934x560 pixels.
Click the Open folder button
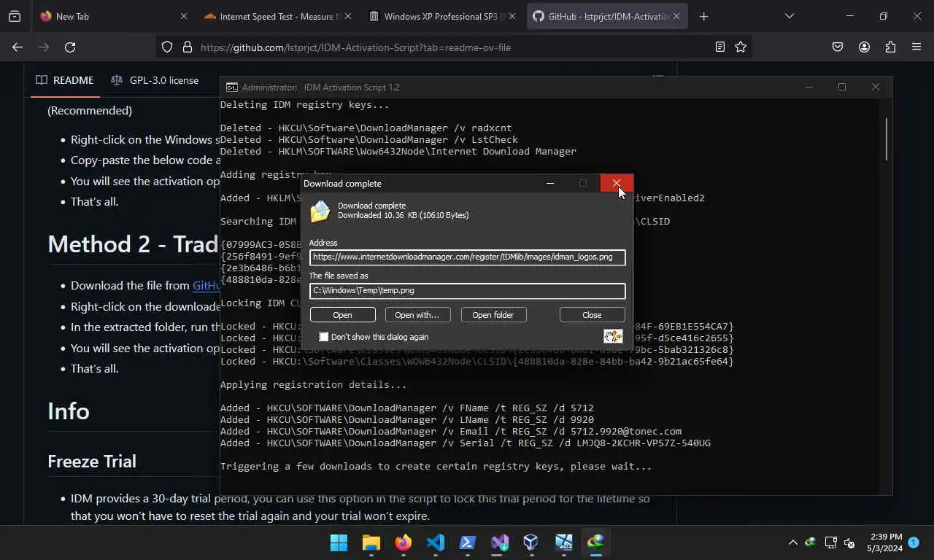tap(493, 315)
